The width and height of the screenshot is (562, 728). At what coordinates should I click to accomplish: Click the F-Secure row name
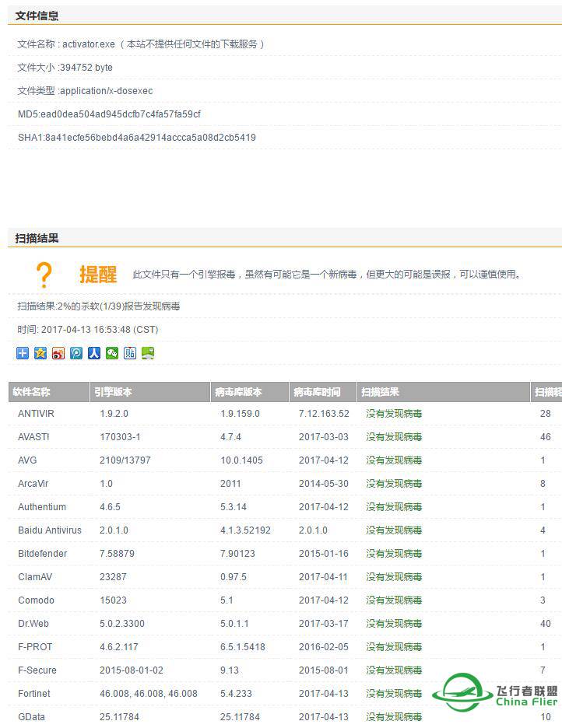pyautogui.click(x=37, y=670)
